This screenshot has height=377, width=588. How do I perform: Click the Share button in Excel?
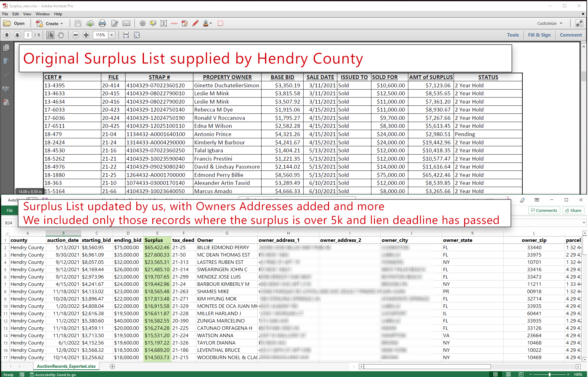[x=573, y=210]
